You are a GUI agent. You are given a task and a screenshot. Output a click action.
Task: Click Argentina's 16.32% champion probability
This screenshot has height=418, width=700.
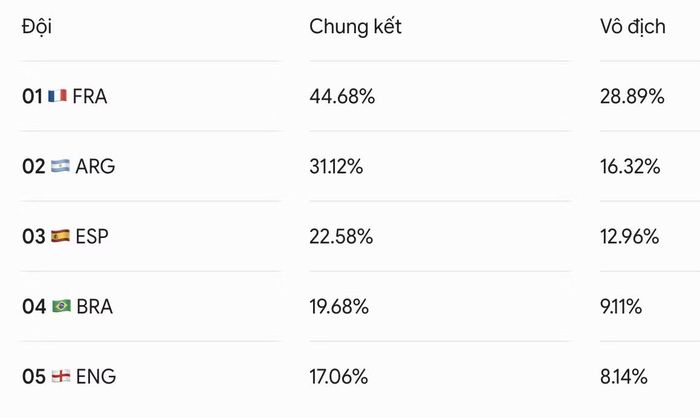pos(630,167)
